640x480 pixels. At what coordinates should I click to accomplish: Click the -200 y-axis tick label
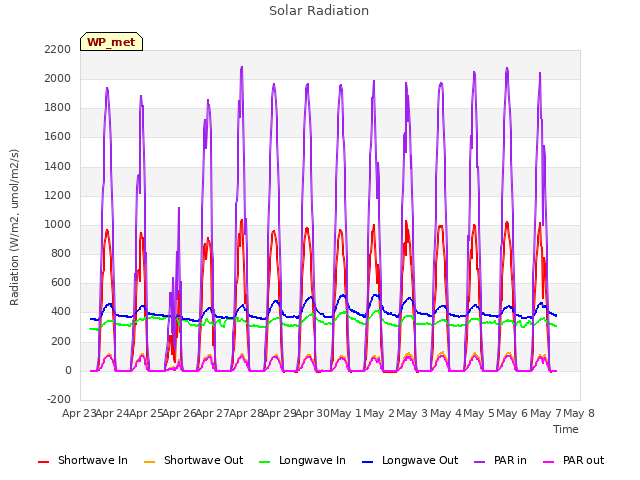(x=59, y=399)
